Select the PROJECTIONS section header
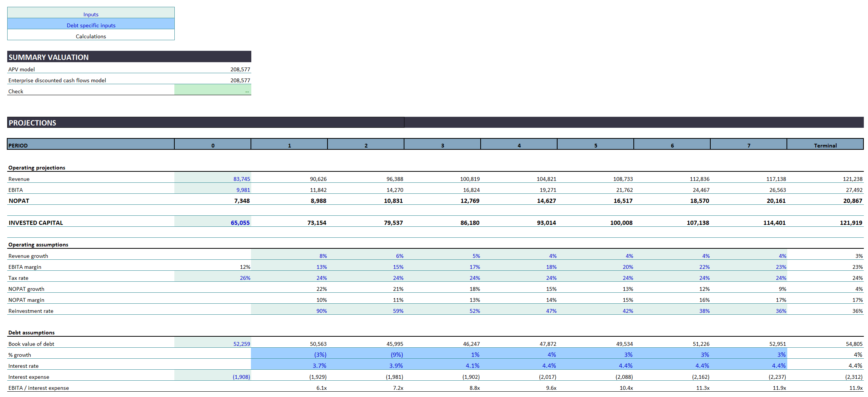 (33, 123)
